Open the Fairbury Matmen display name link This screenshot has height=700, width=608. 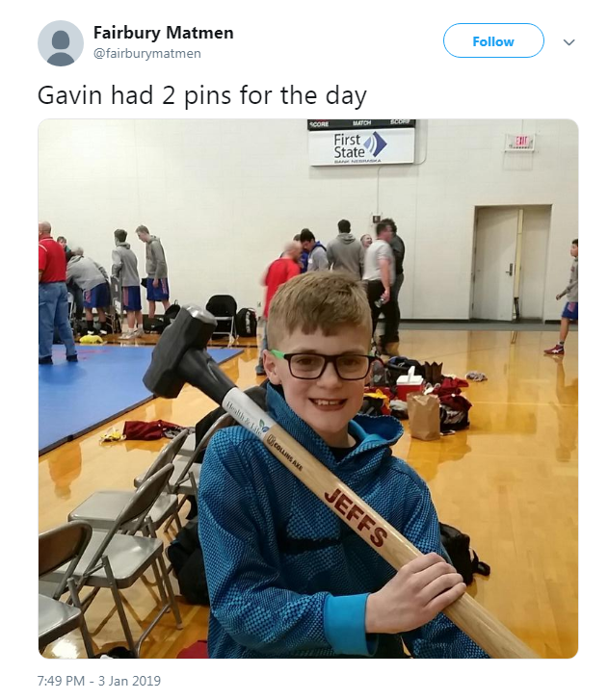point(164,33)
